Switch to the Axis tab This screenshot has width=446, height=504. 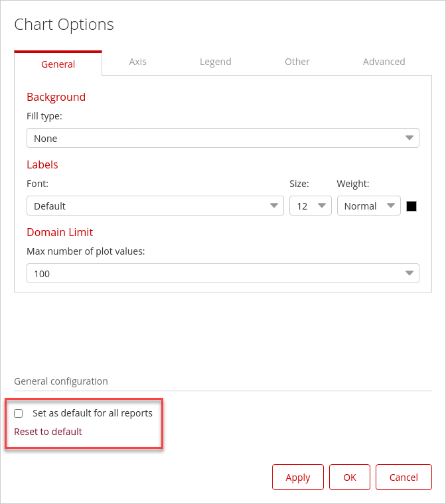point(137,62)
